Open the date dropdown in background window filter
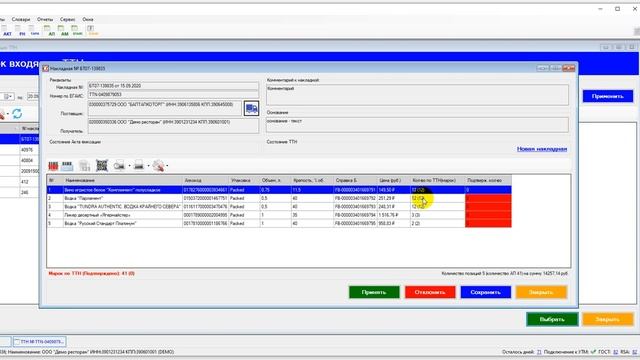The width and height of the screenshot is (640, 360). point(8,97)
